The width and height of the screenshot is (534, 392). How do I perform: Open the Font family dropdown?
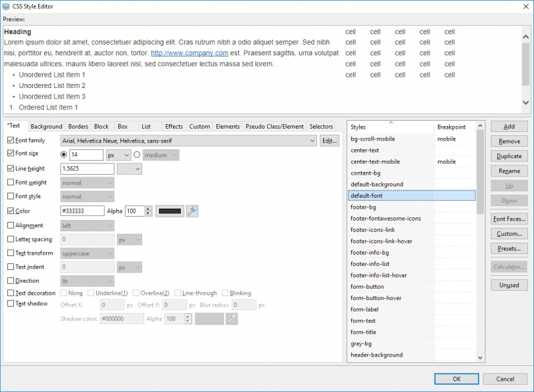(312, 141)
